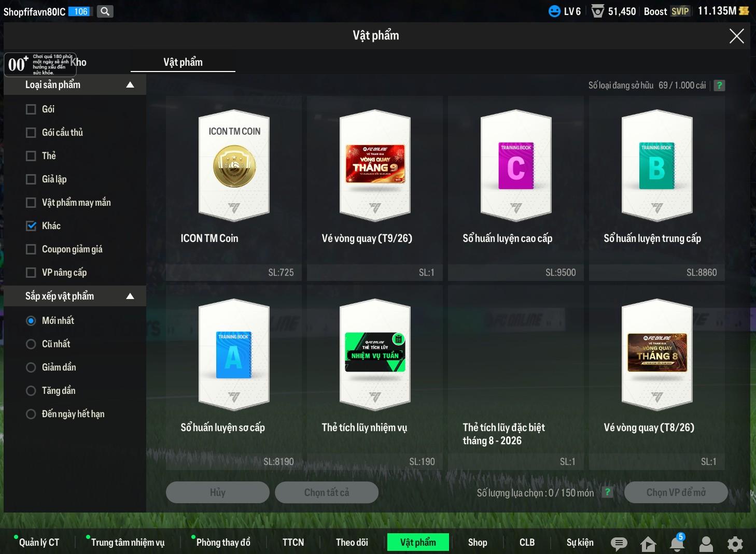Select Thẻ tích lũy nhiệm vụ card
This screenshot has height=554, width=756.
pyautogui.click(x=375, y=377)
